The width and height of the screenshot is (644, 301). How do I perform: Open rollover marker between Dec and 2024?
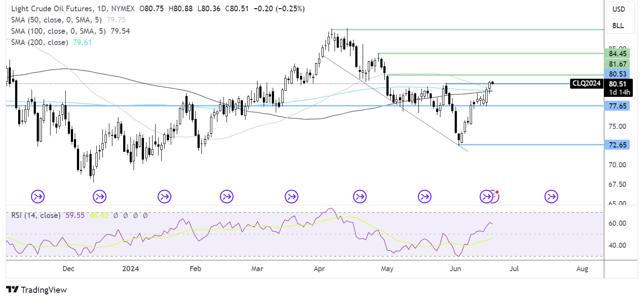click(x=99, y=197)
